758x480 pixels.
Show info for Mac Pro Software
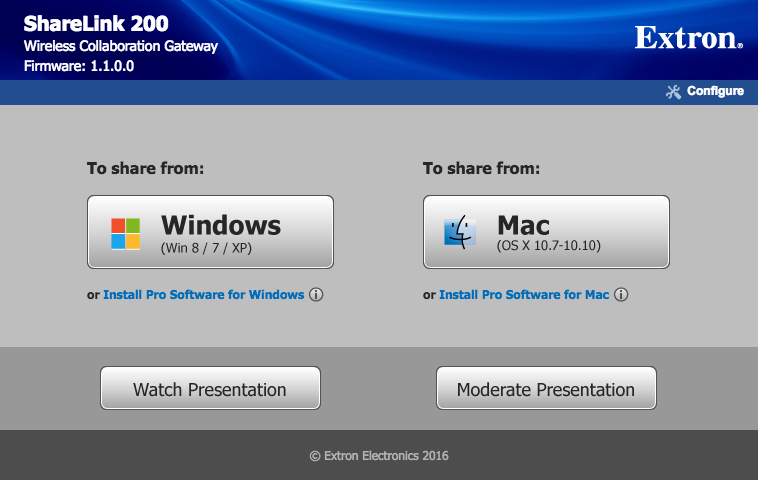coord(621,294)
